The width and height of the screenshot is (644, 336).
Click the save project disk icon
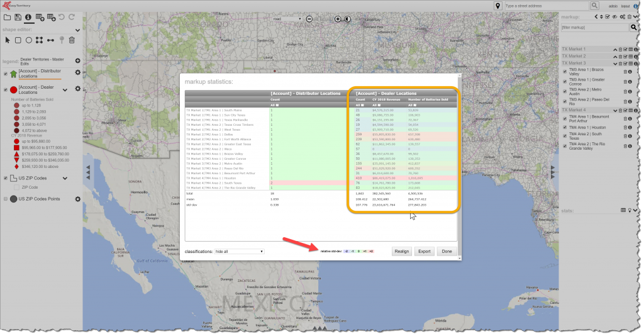coord(18,17)
